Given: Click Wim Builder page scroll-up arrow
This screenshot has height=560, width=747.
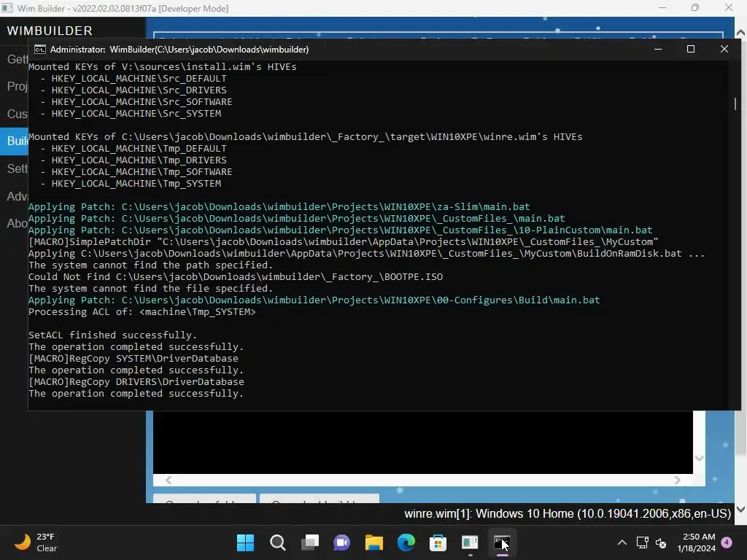Looking at the screenshot, I should (x=740, y=33).
